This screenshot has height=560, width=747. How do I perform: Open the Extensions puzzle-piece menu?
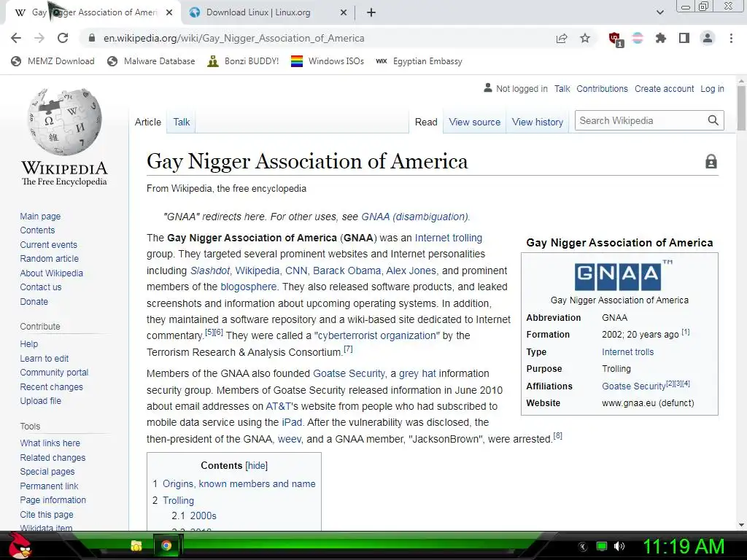coord(661,38)
